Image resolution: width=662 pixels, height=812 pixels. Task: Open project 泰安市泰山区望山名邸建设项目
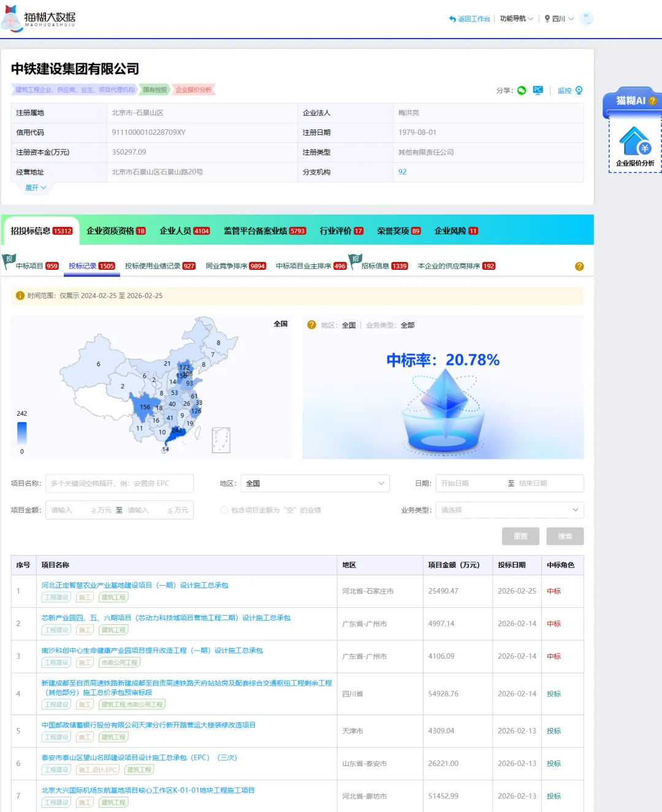pyautogui.click(x=139, y=758)
